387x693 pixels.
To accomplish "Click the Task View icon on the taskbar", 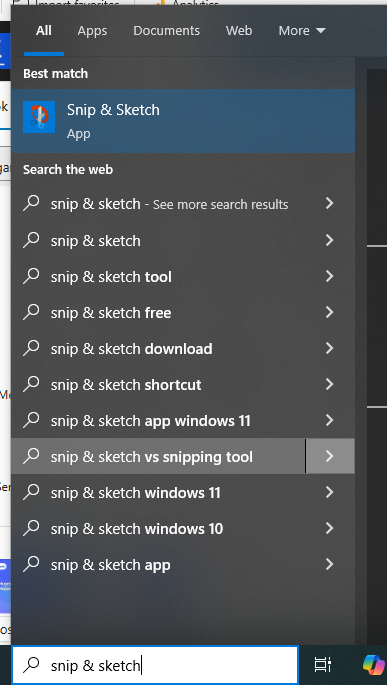I will click(x=322, y=665).
